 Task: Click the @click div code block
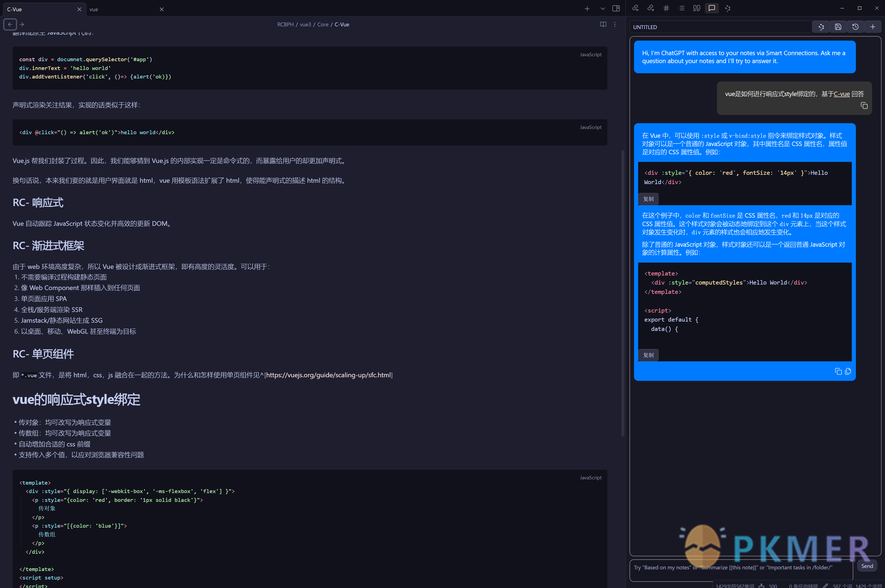(310, 132)
